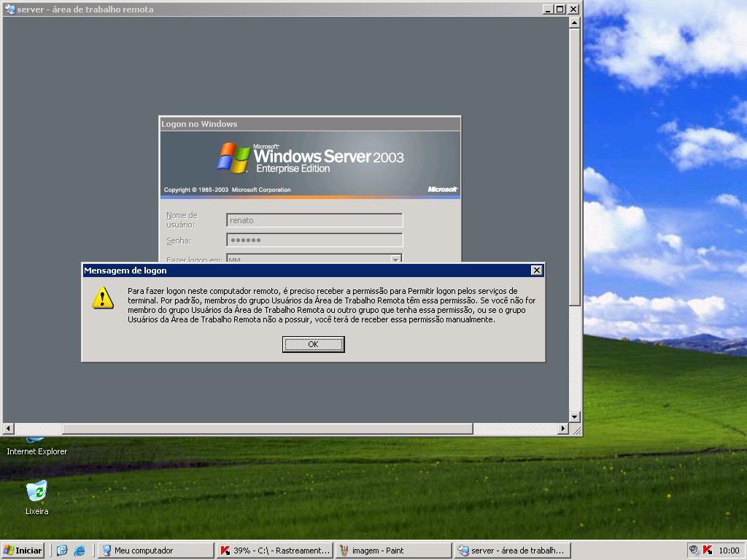Open the Fazer logon em dropdown
This screenshot has width=747, height=560.
coord(396,259)
